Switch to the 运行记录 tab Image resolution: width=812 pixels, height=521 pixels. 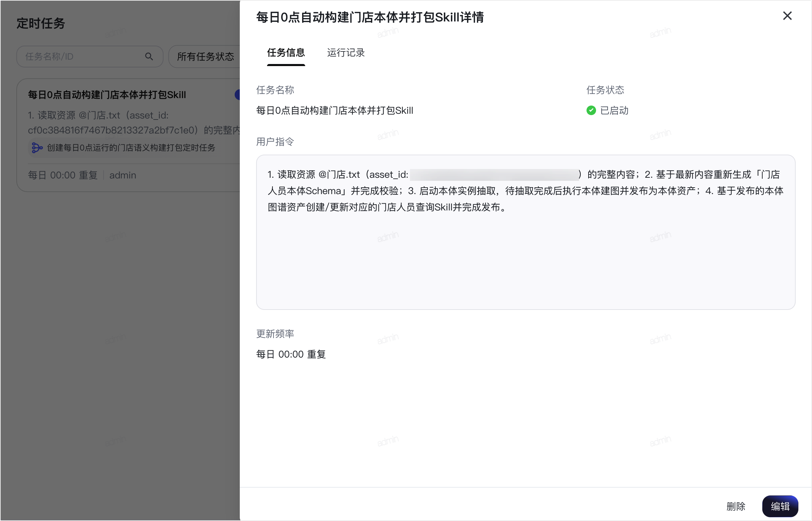click(346, 53)
